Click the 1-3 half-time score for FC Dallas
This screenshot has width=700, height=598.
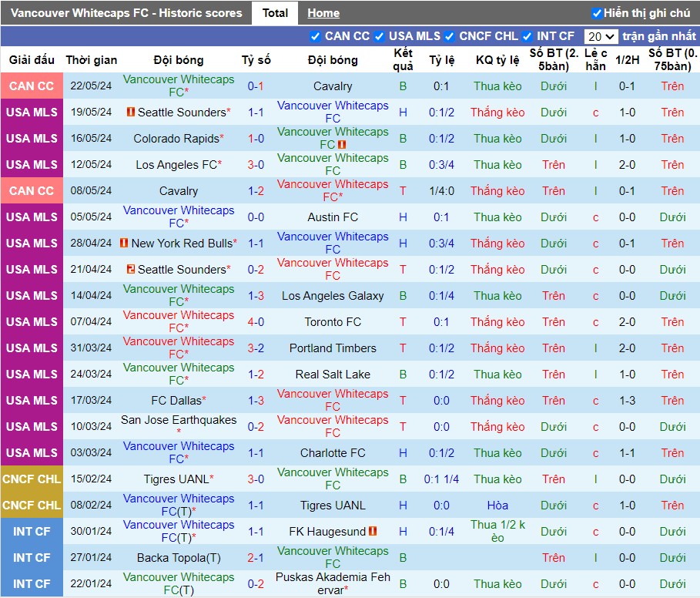[x=628, y=401]
